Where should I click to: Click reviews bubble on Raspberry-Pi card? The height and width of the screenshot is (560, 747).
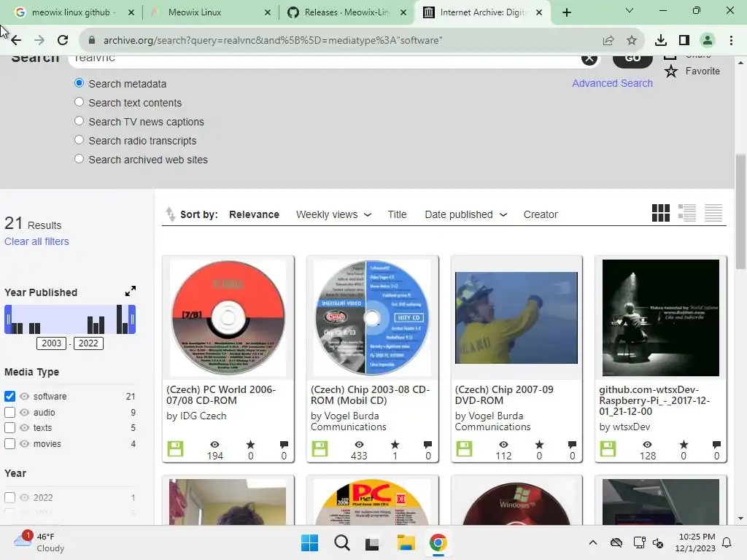click(716, 445)
